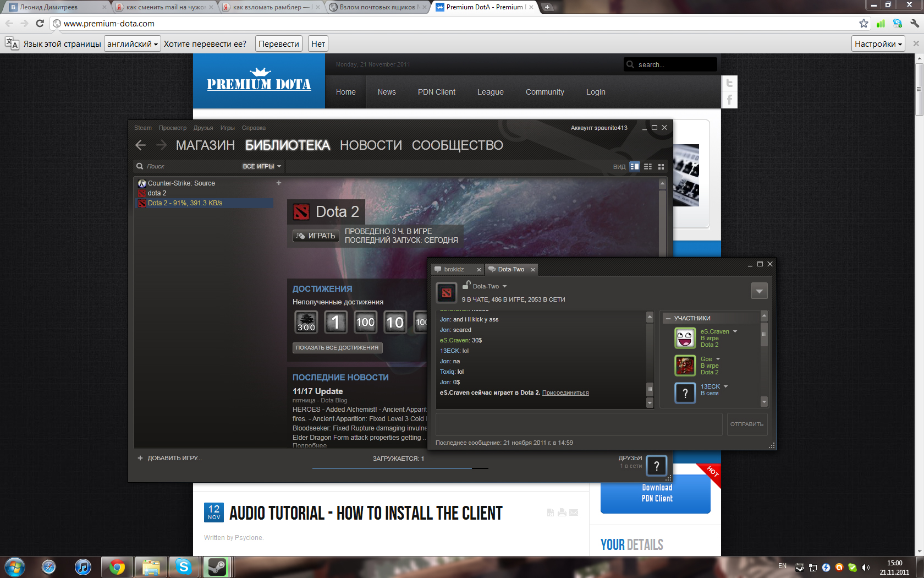Screen dimensions: 924x578
Task: Click the Steam library forward arrow
Action: pos(161,145)
